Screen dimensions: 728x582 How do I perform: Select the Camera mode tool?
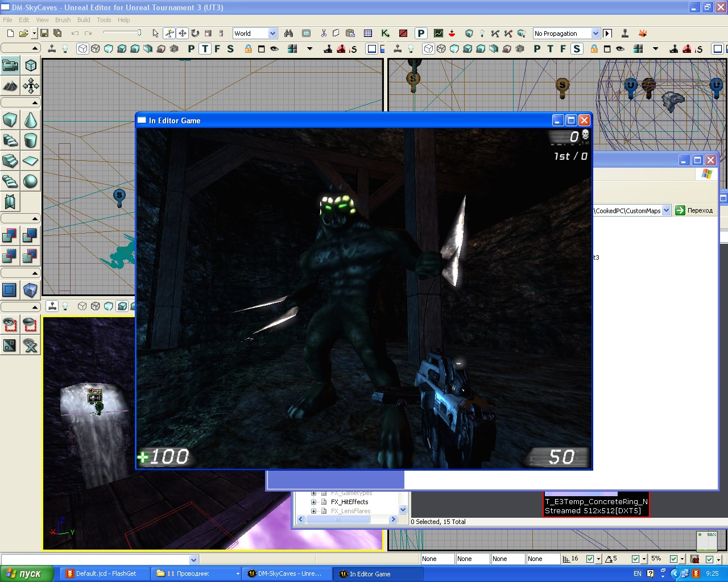click(10, 65)
